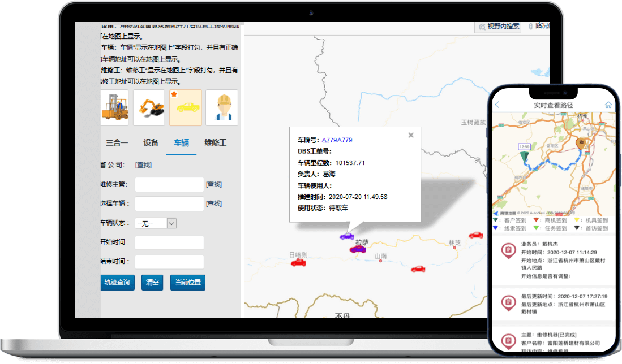The image size is (622, 364).
Task: Switch to the 设备 tab
Action: pyautogui.click(x=151, y=143)
